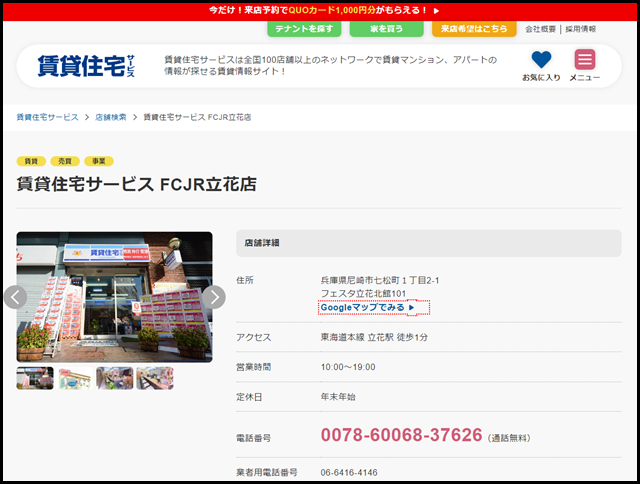Click the QUOカード promo banner
Image resolution: width=640 pixels, height=484 pixels.
pyautogui.click(x=320, y=11)
